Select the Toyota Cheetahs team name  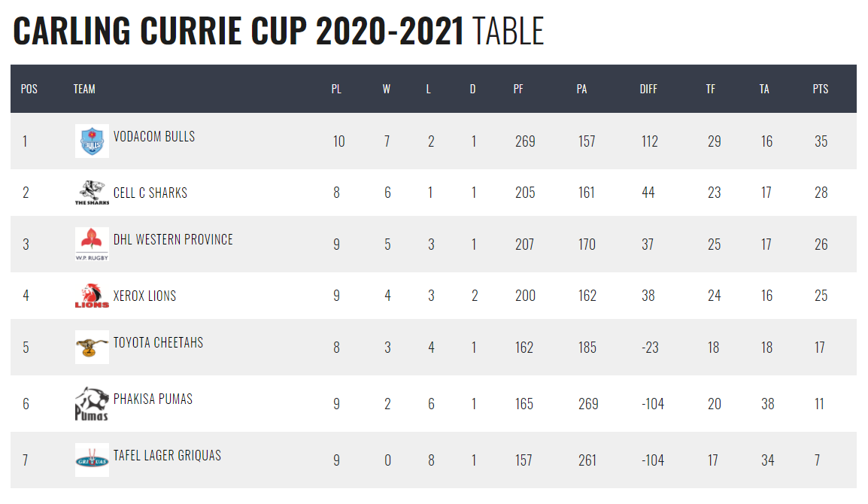coord(158,343)
